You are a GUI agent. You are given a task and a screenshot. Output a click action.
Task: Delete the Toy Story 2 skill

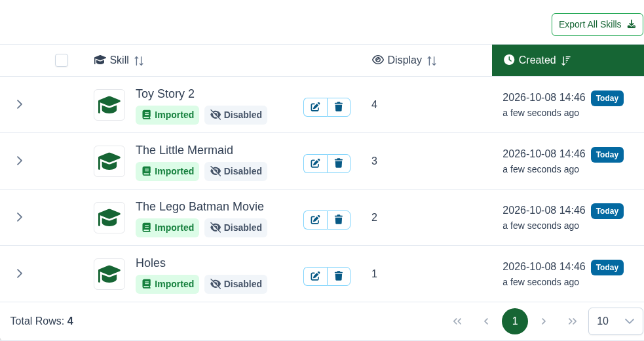coord(339,107)
